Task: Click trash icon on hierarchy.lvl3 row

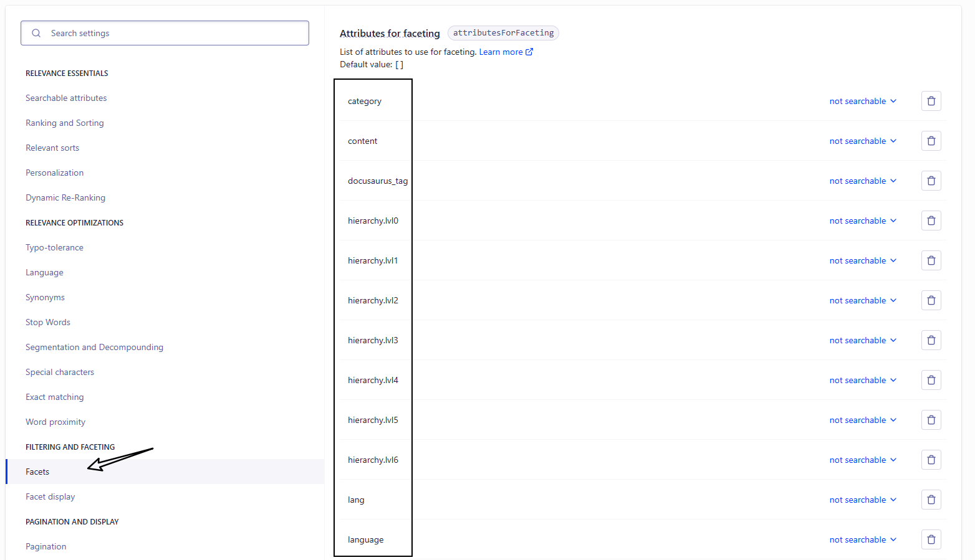Action: (931, 340)
